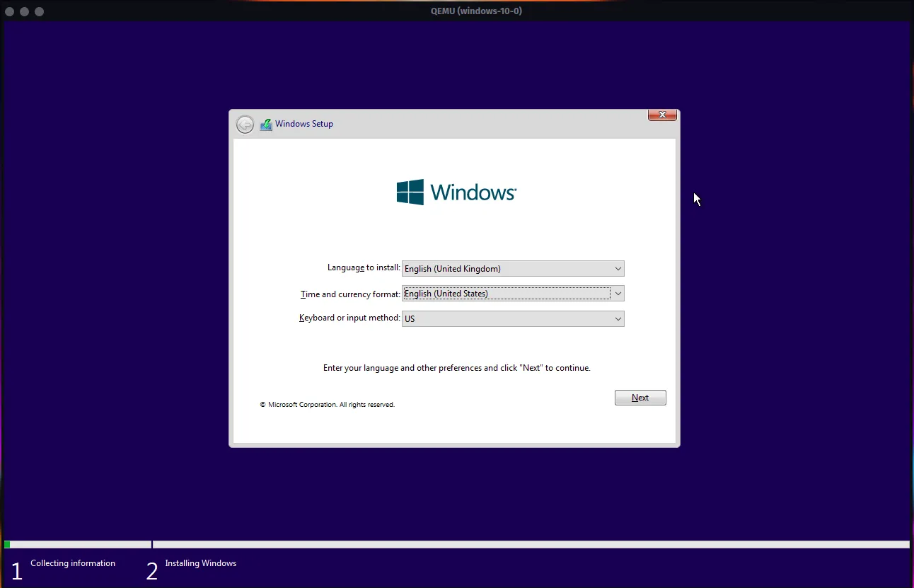Click the Windows Setup icon in the title bar

click(x=266, y=124)
